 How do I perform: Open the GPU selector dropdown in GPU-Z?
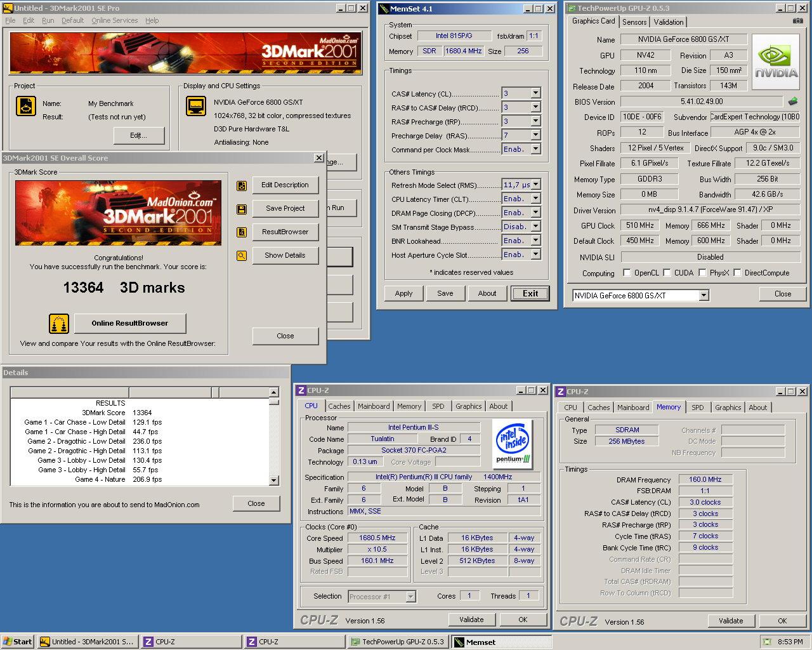[704, 296]
